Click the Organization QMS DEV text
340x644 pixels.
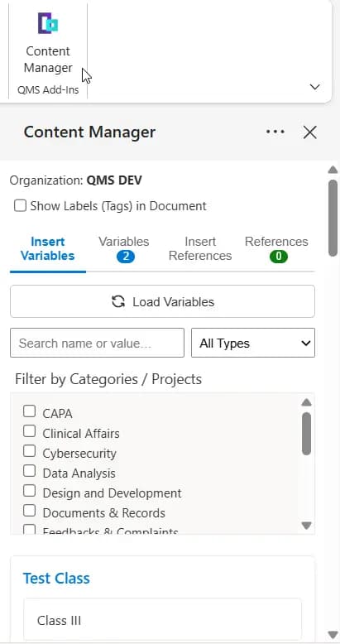click(75, 180)
